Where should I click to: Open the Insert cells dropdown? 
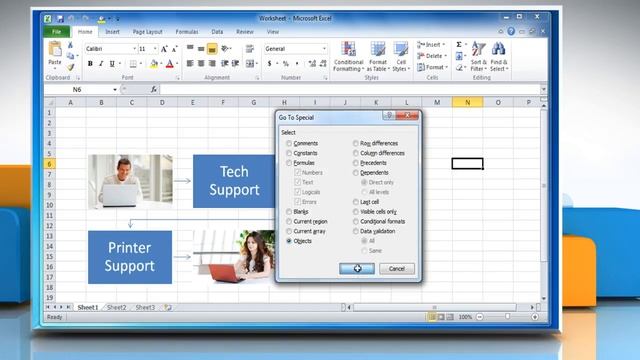click(432, 44)
